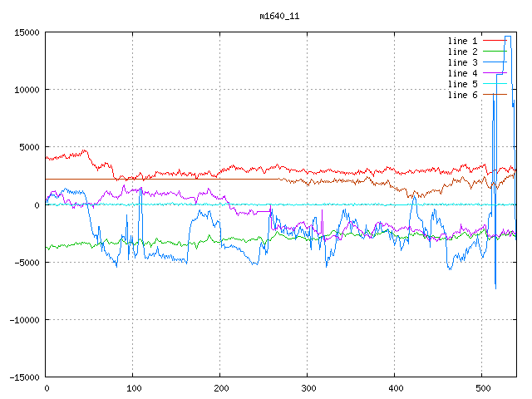The image size is (532, 399).
Task: Click the 100 x-axis tick label
Action: point(133,388)
